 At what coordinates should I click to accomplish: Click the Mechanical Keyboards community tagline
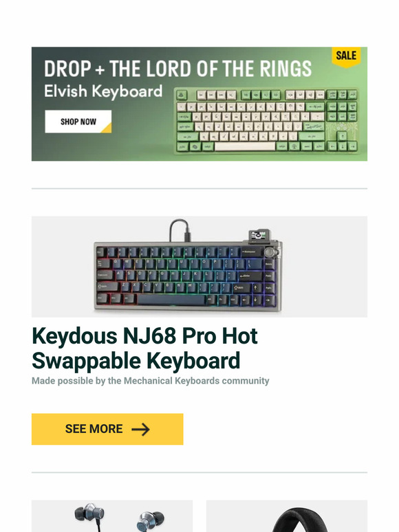[x=151, y=381]
